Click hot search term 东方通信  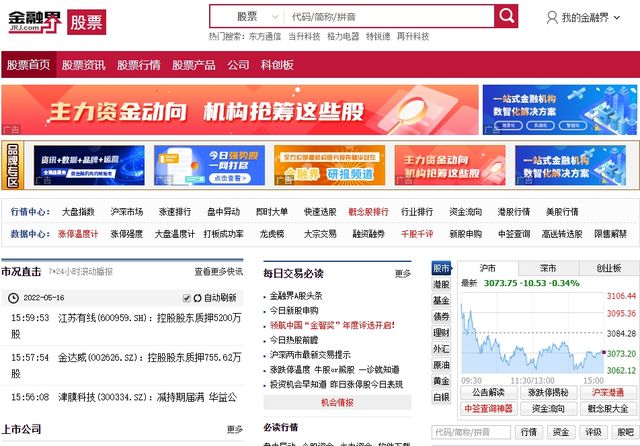pyautogui.click(x=265, y=36)
